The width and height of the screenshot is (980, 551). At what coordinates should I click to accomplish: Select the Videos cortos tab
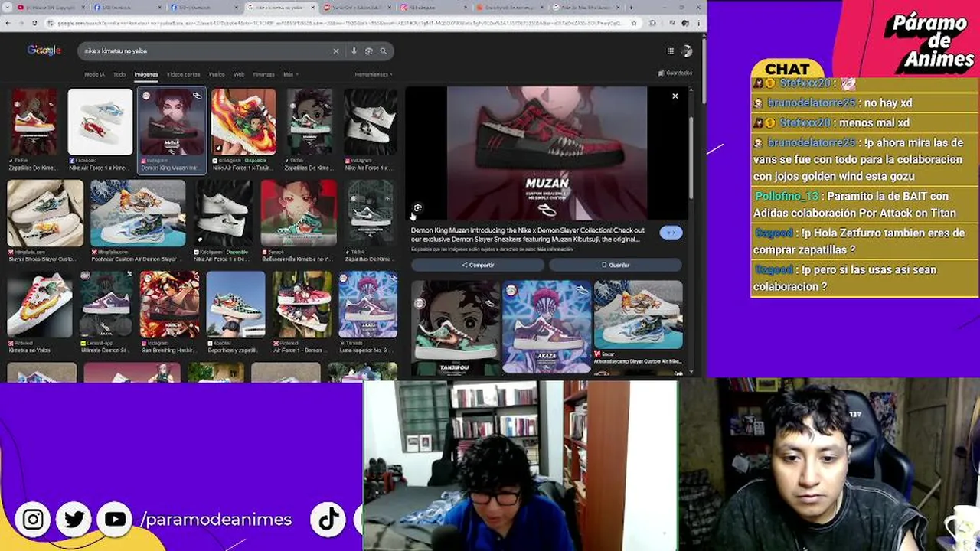click(183, 74)
